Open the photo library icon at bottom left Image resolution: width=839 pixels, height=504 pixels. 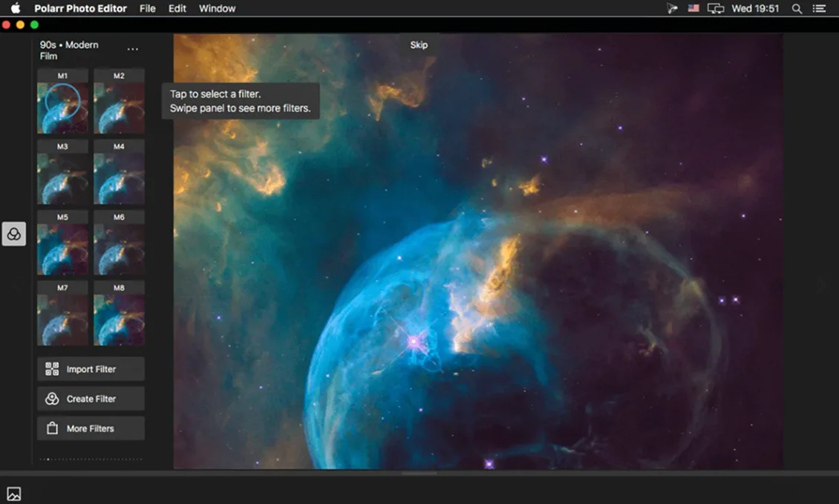coord(14,494)
